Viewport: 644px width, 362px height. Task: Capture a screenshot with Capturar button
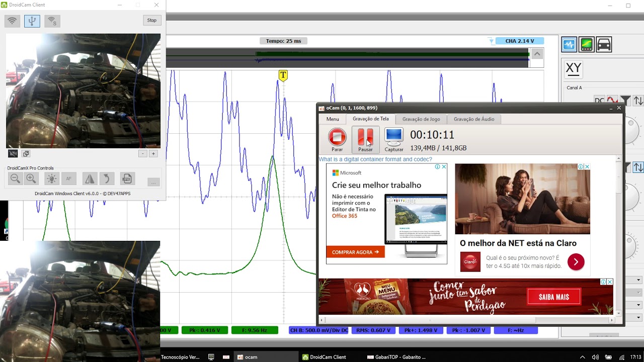(394, 139)
